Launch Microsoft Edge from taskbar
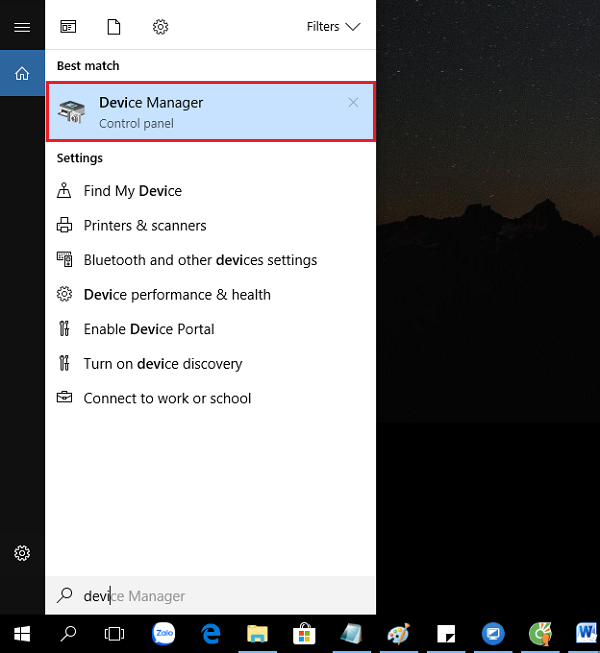The image size is (600, 653). [x=211, y=634]
